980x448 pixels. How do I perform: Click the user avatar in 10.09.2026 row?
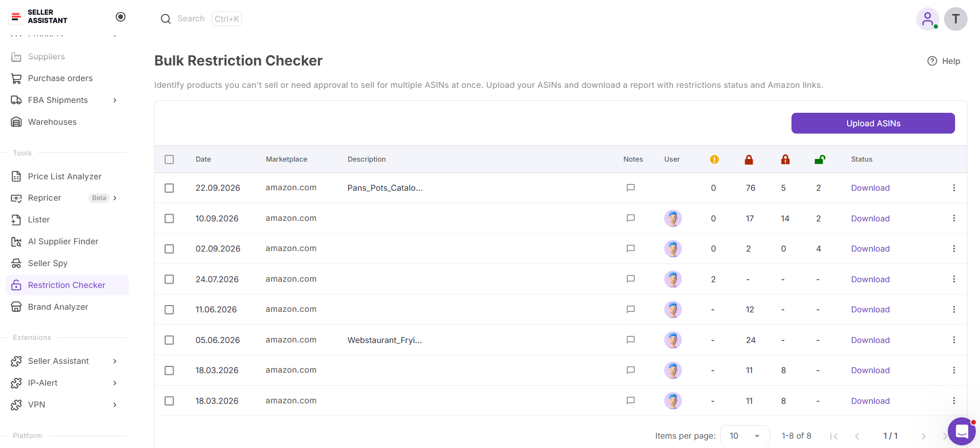coord(673,218)
